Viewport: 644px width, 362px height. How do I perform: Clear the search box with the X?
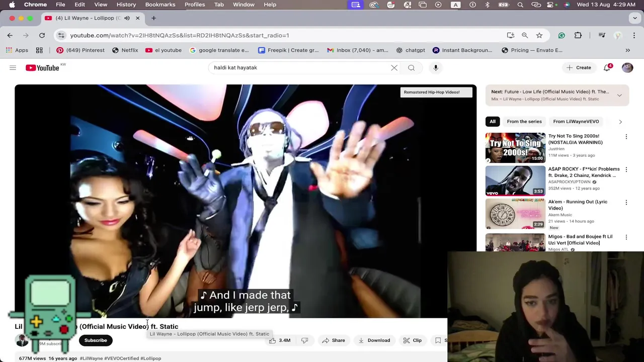coord(394,67)
